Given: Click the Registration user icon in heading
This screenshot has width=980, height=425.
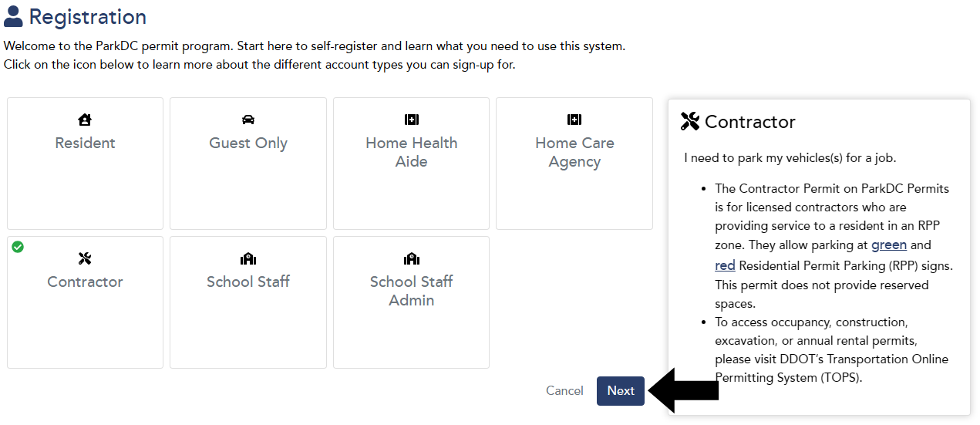Looking at the screenshot, I should 13,16.
